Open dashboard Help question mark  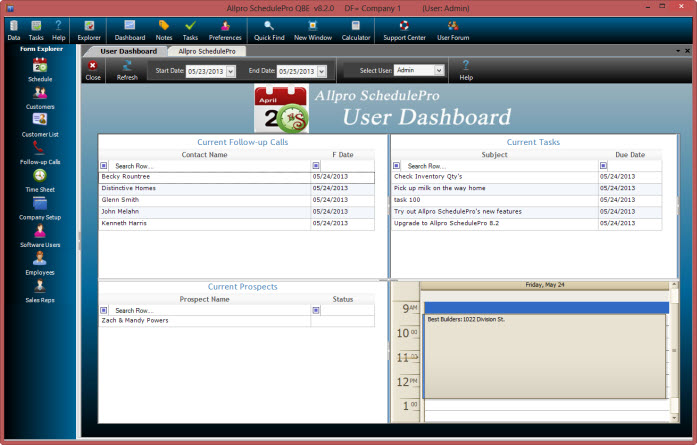coord(466,71)
